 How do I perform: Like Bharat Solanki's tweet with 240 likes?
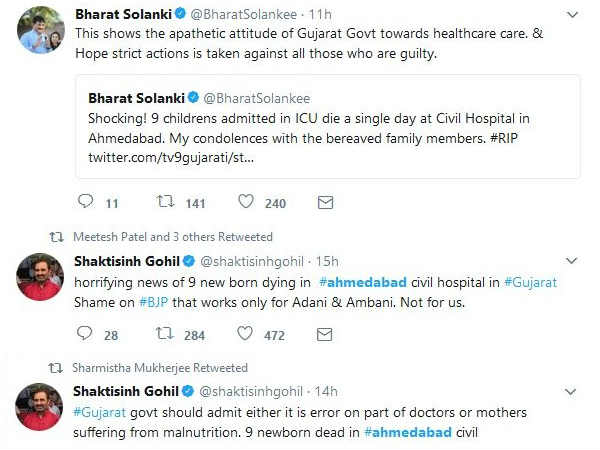(x=246, y=203)
